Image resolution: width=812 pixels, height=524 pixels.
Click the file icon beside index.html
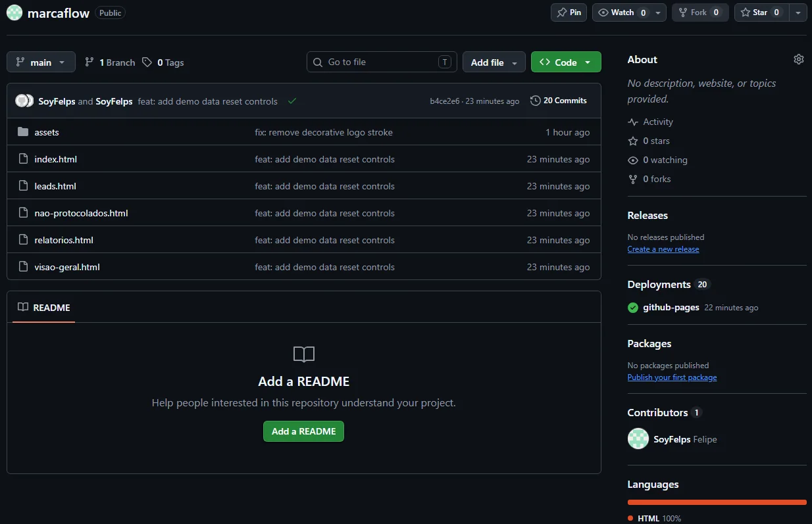click(23, 159)
